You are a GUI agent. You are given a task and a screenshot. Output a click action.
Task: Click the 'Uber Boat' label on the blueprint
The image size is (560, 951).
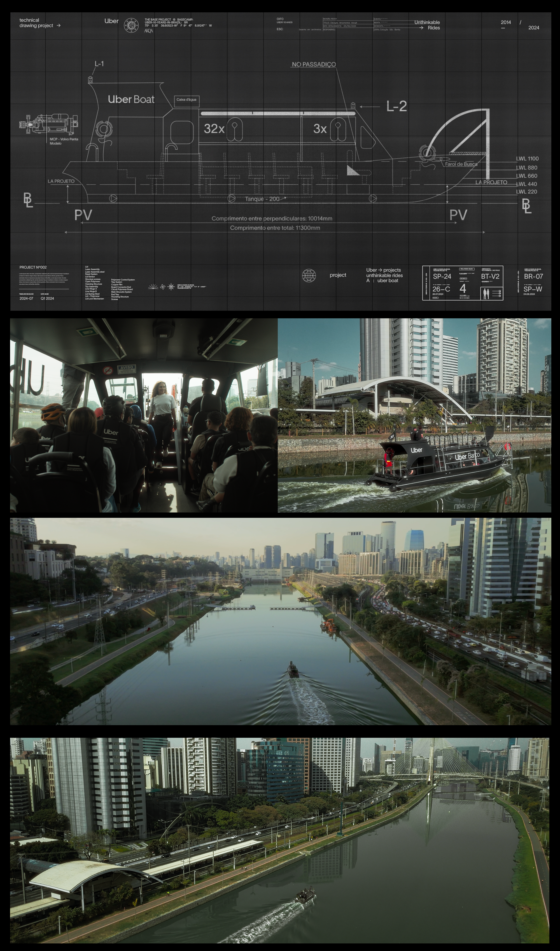point(131,99)
